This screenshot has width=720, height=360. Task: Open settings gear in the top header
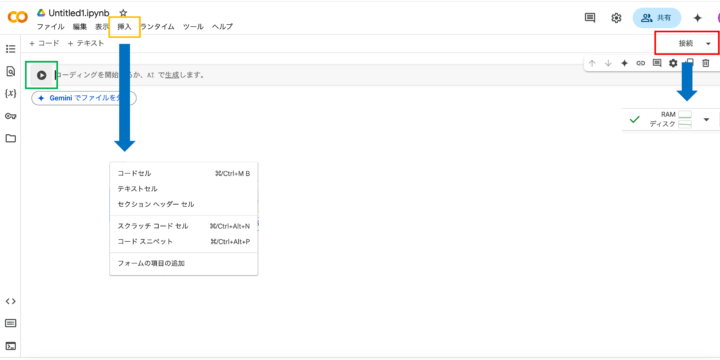point(616,18)
